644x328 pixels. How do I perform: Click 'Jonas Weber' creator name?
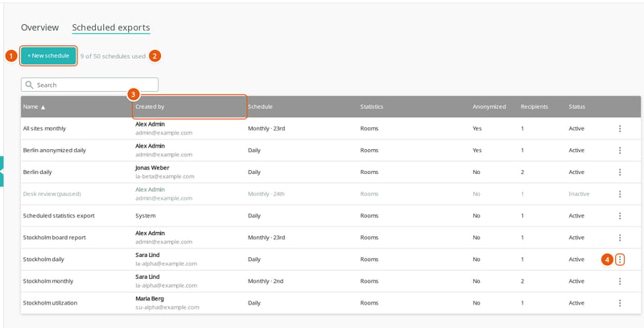(x=152, y=168)
